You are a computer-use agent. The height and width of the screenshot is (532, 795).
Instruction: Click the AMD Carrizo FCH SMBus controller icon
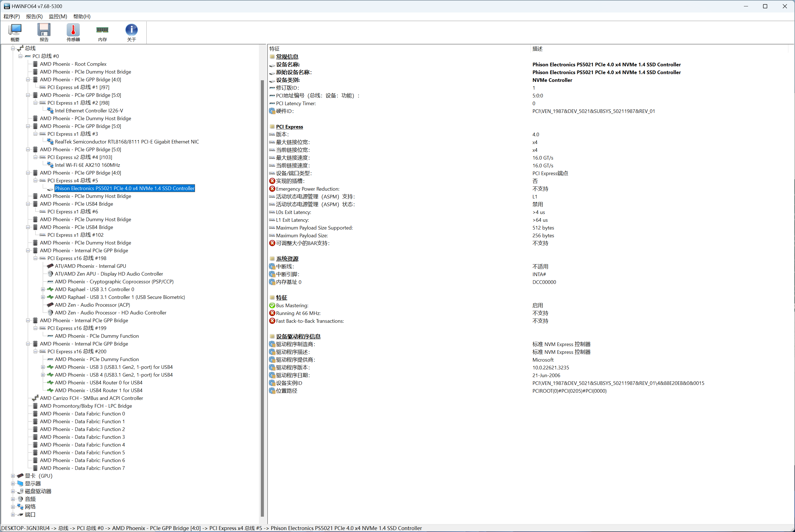(x=35, y=398)
